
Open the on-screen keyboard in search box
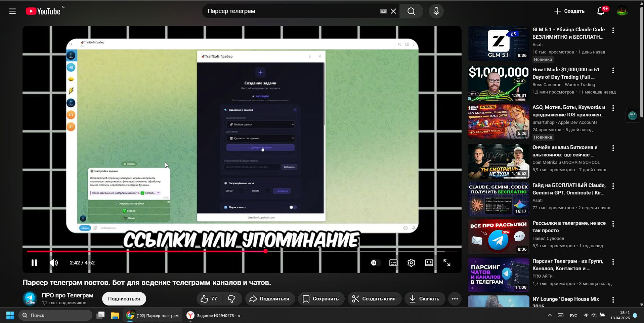(x=383, y=11)
